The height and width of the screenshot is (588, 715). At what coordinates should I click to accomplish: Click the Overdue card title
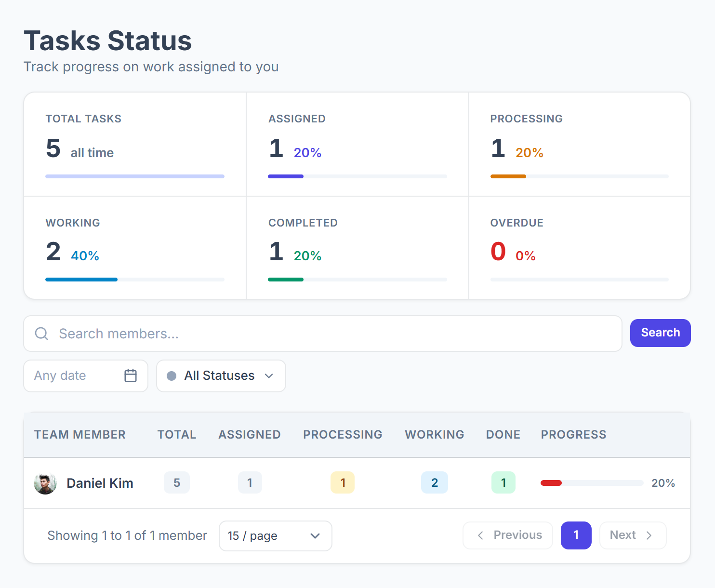coord(517,223)
